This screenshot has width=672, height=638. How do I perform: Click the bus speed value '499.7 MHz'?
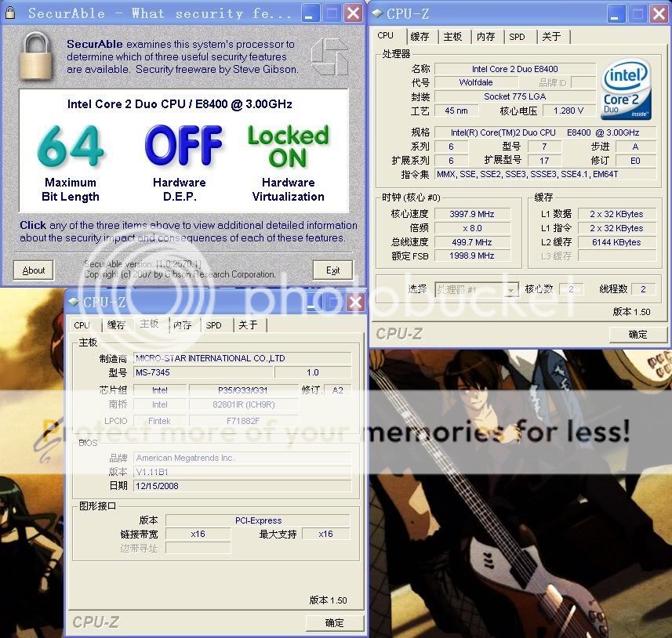point(472,242)
